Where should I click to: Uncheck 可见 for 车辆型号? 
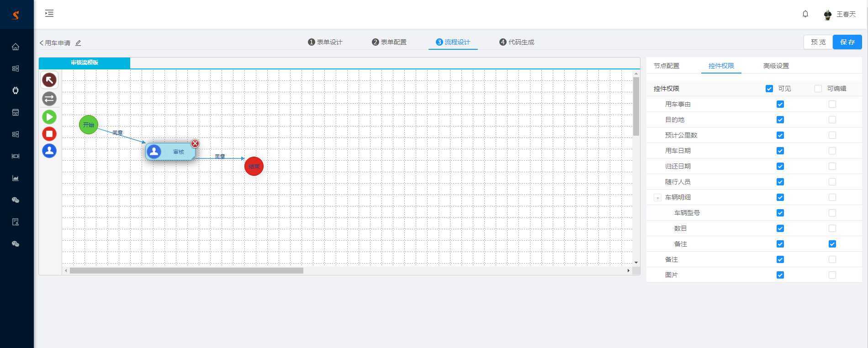[x=780, y=213]
